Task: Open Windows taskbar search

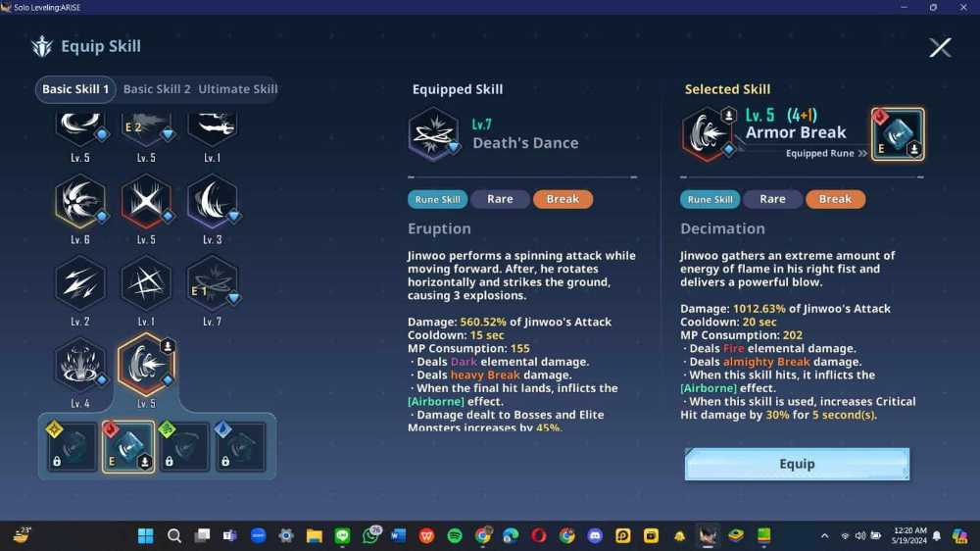Action: point(174,536)
